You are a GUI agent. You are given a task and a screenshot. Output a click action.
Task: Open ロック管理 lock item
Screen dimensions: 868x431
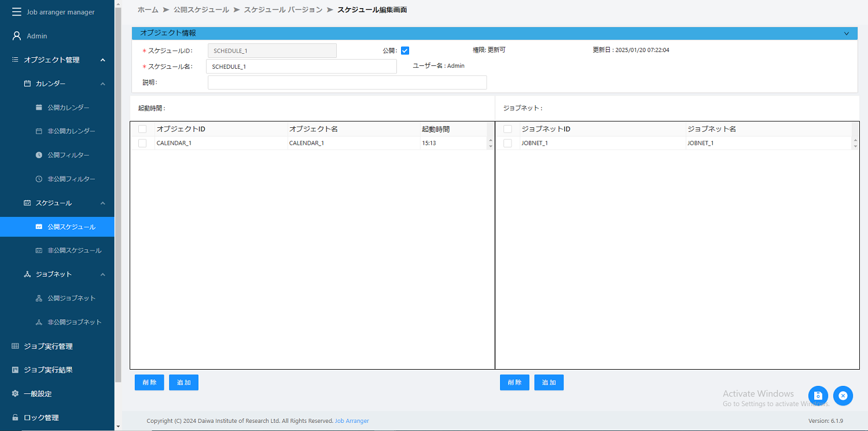tap(41, 418)
